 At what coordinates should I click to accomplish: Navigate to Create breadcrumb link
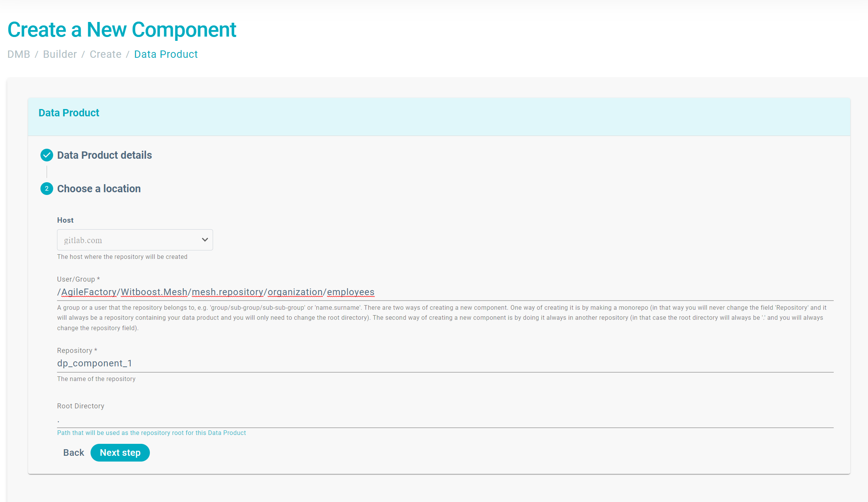tap(106, 54)
